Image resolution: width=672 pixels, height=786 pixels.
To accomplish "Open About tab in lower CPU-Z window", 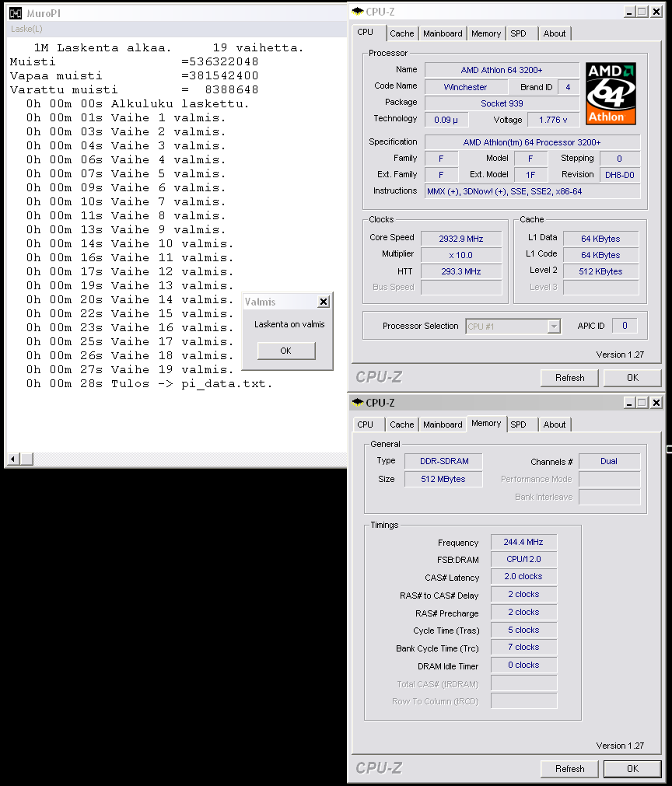I will click(555, 424).
